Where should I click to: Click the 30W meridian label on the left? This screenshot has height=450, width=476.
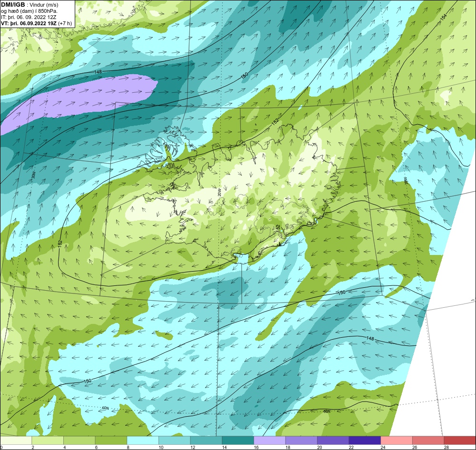pyautogui.click(x=33, y=175)
